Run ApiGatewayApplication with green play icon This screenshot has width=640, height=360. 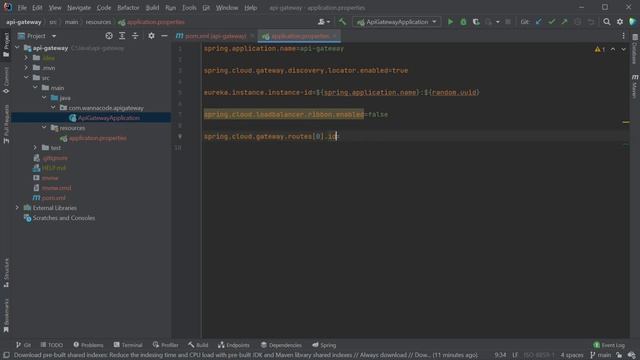[450, 22]
